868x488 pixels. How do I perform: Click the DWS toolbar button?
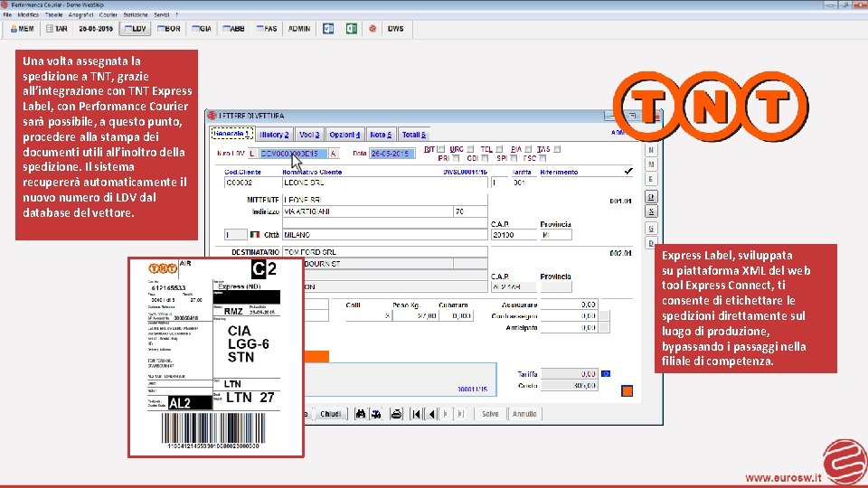point(395,29)
